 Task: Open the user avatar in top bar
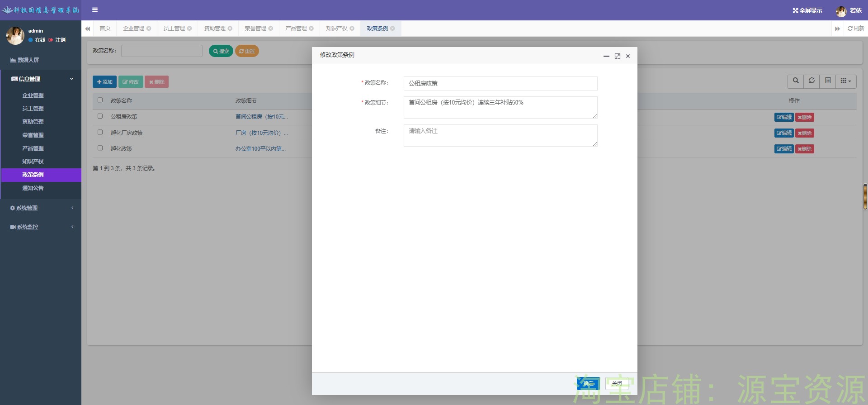[x=841, y=11]
